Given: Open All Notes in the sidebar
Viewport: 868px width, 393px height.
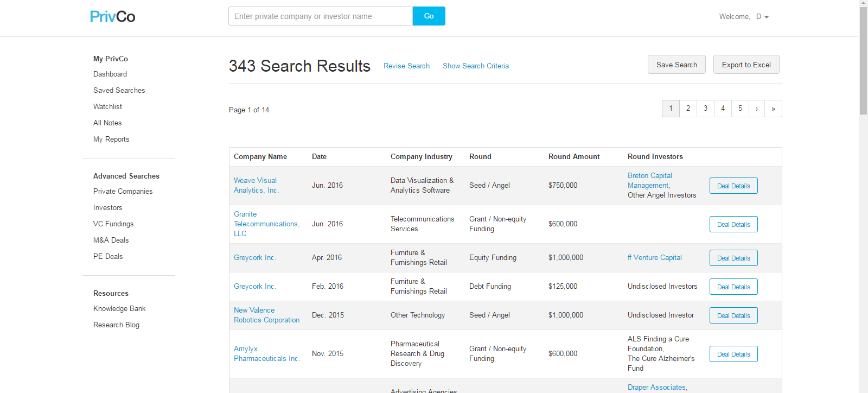Looking at the screenshot, I should (107, 123).
